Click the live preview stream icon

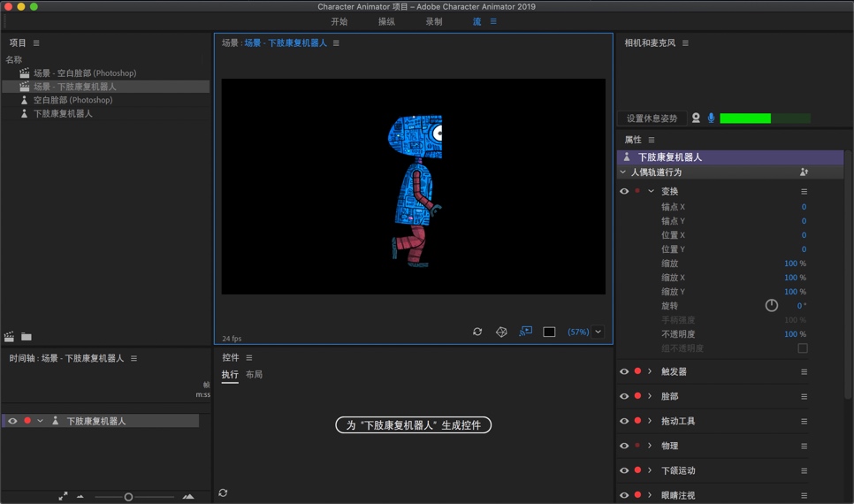526,332
